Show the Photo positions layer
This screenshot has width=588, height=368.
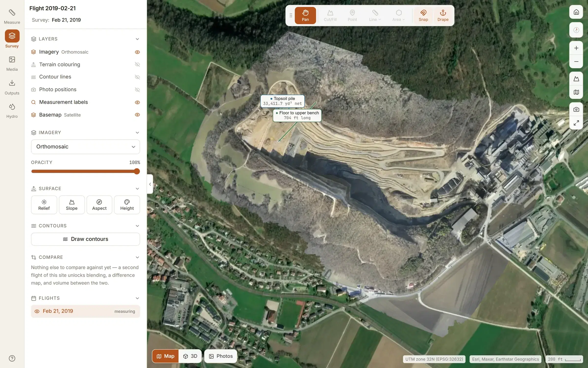tap(137, 90)
